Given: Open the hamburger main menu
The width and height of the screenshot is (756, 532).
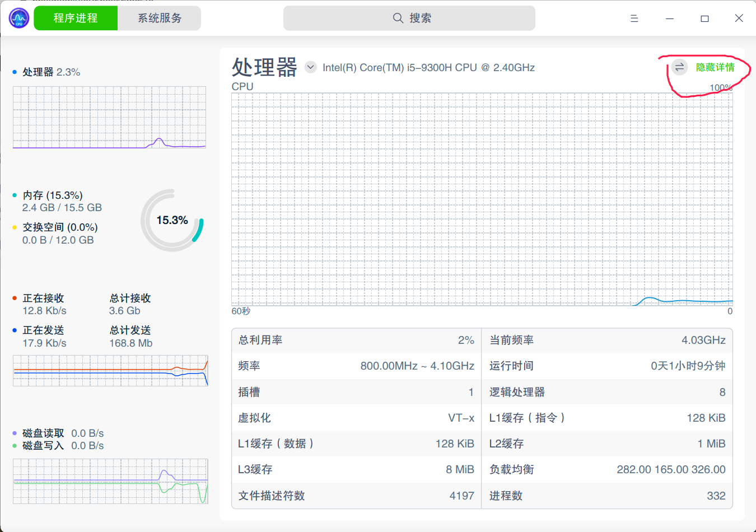Looking at the screenshot, I should pyautogui.click(x=634, y=18).
